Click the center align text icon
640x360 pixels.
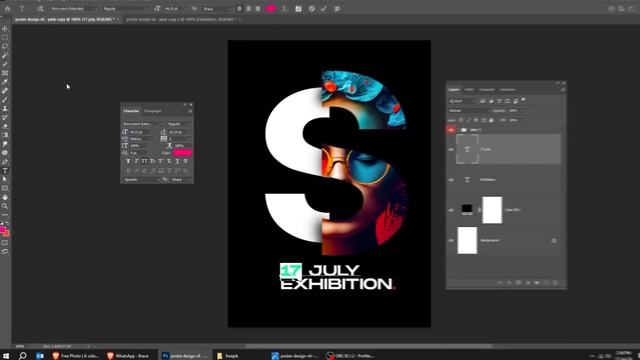click(x=249, y=9)
